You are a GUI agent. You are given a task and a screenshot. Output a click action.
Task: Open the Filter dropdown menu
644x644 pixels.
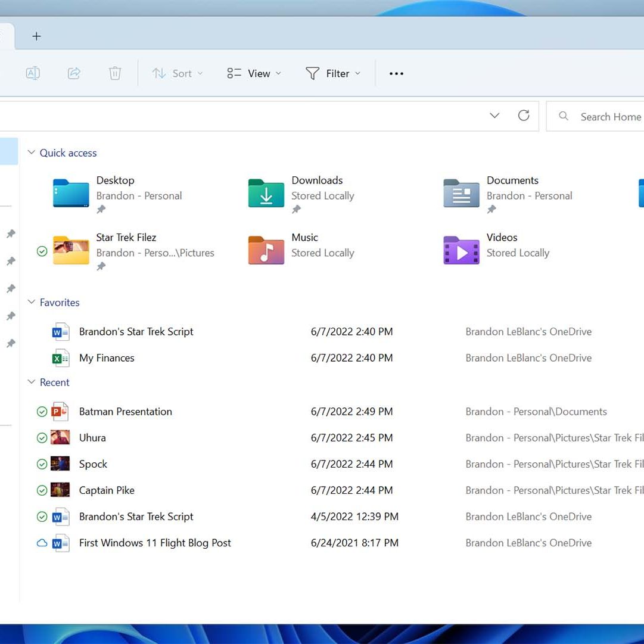tap(333, 73)
